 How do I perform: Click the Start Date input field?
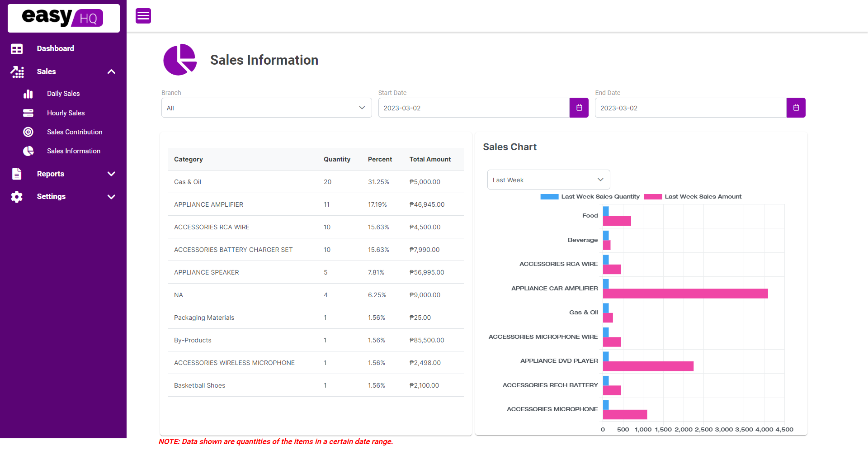474,108
